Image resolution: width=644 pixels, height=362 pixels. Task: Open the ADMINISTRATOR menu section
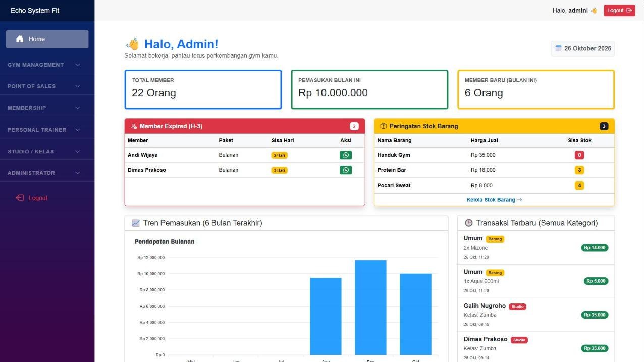tap(47, 173)
